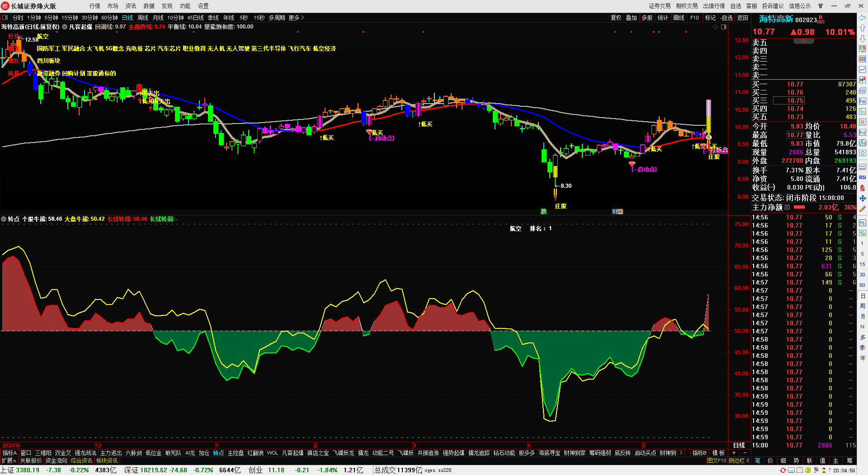Toggle 复权 adjustment button

click(616, 18)
